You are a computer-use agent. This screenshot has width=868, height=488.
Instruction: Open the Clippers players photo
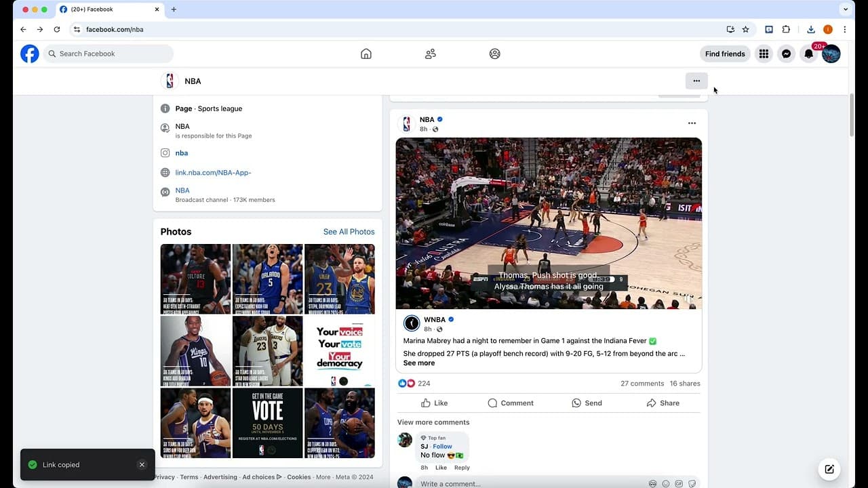340,423
